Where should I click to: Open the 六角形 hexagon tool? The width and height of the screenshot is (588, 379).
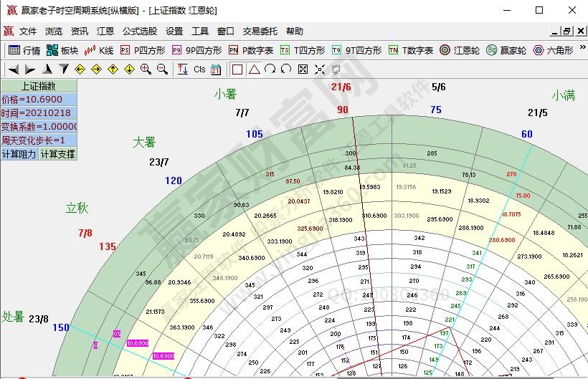tap(553, 50)
